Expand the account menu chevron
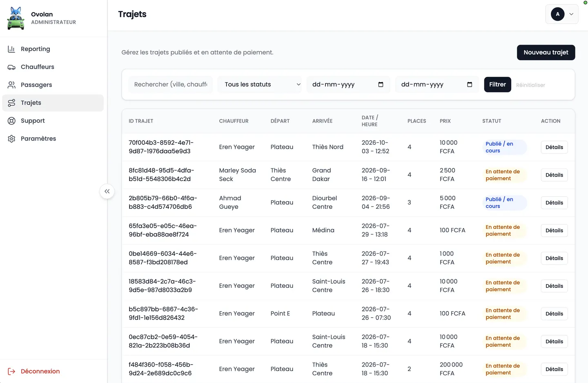 (571, 14)
